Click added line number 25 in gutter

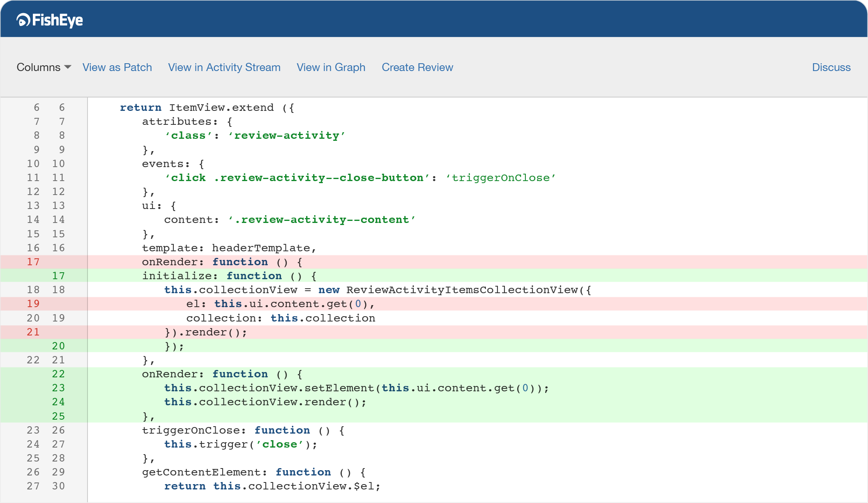click(x=58, y=416)
